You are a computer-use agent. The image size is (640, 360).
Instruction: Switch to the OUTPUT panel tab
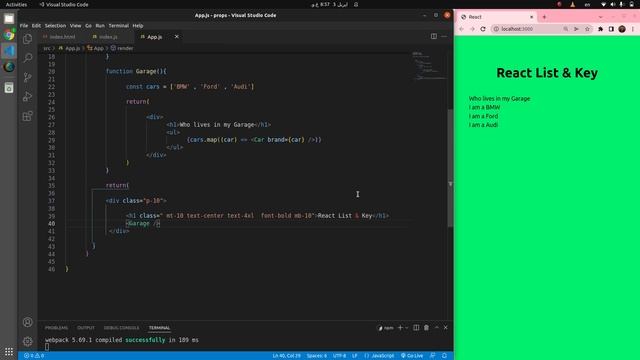click(x=86, y=328)
